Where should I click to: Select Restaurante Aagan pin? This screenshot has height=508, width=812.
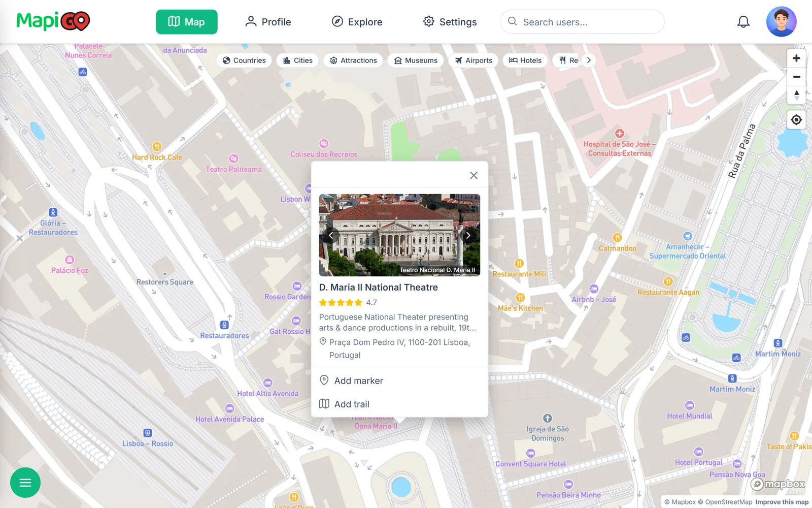(x=668, y=281)
